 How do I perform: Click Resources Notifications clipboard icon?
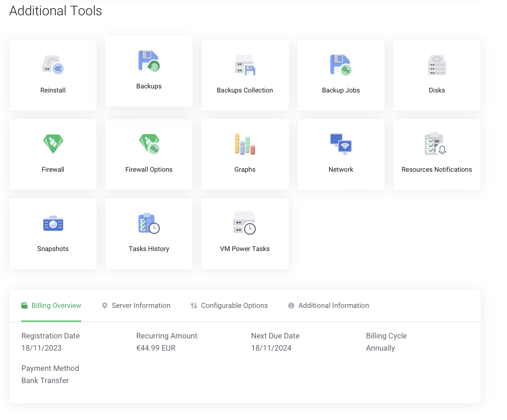435,144
